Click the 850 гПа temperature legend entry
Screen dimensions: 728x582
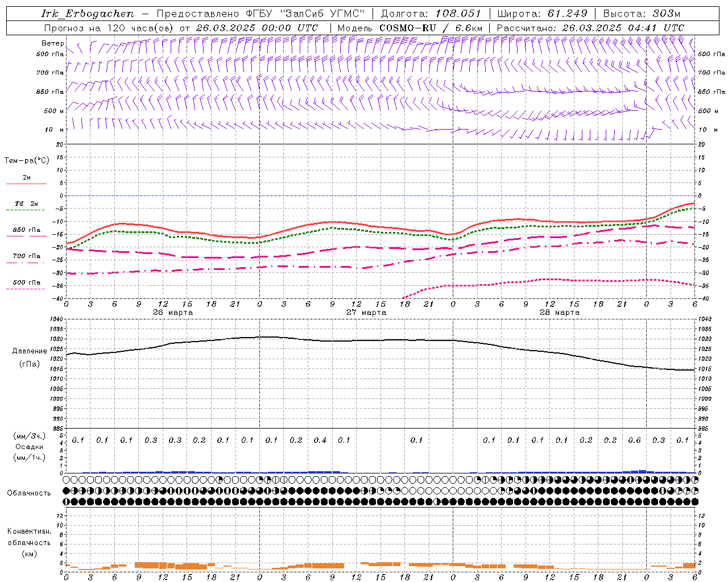[x=27, y=230]
